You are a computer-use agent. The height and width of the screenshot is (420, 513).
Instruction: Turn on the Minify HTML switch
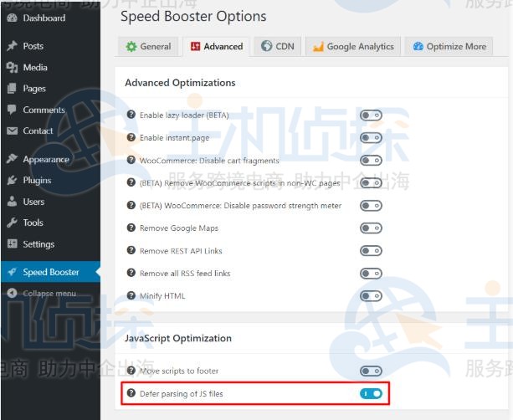[x=371, y=295]
